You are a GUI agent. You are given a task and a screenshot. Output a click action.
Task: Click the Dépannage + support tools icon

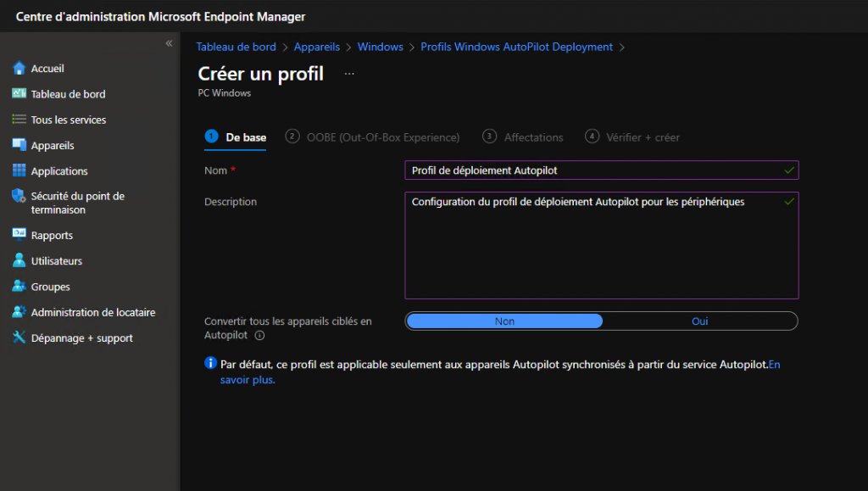(19, 338)
